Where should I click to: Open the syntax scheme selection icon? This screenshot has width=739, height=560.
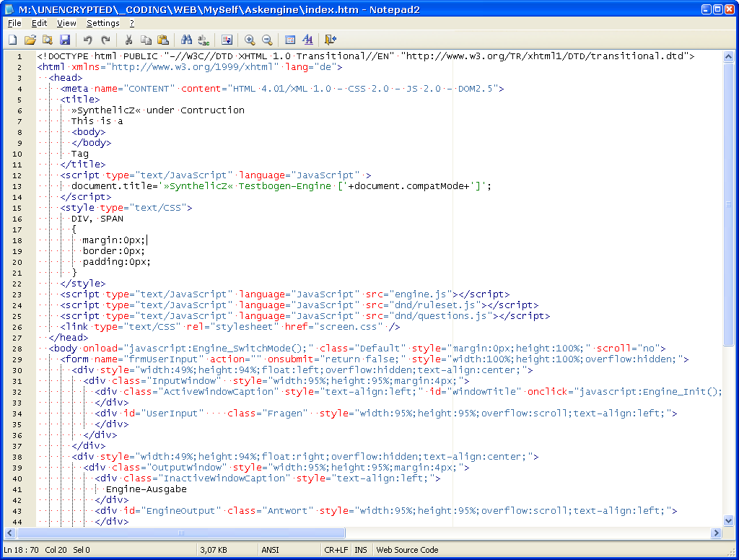click(290, 40)
